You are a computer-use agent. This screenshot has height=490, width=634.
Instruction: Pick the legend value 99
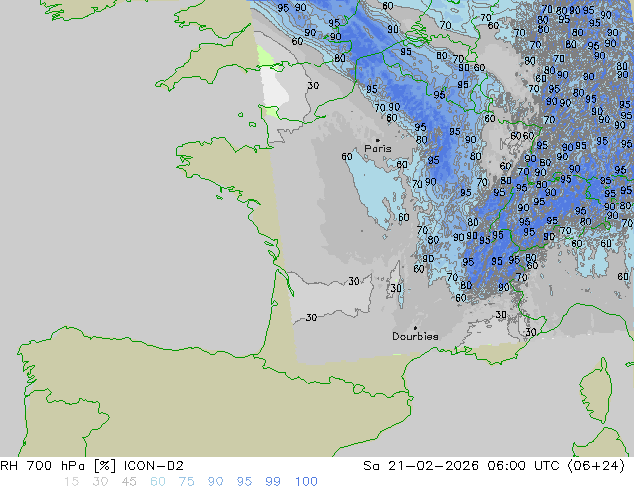click(273, 482)
